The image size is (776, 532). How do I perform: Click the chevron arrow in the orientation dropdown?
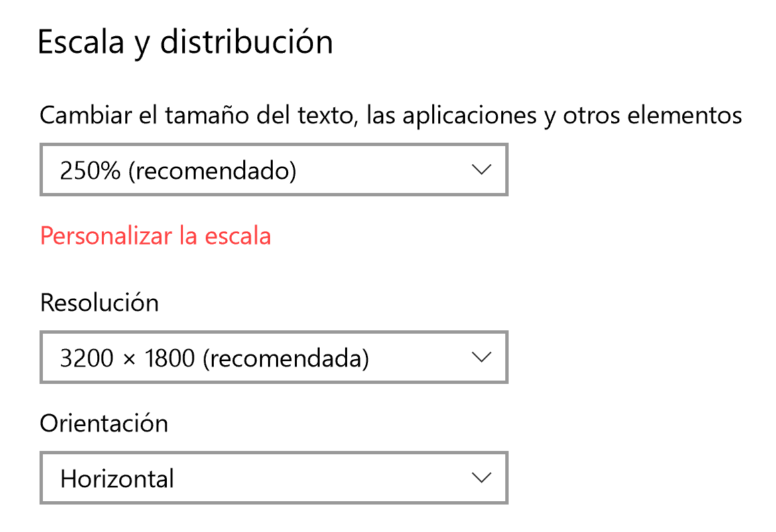coord(481,478)
